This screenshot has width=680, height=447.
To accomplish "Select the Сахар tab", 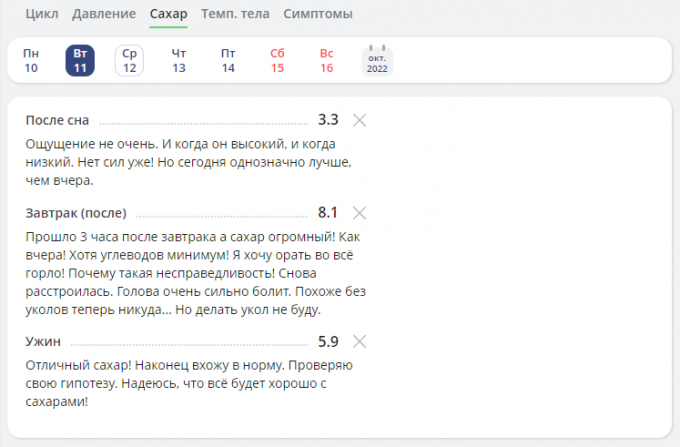I will 168,14.
